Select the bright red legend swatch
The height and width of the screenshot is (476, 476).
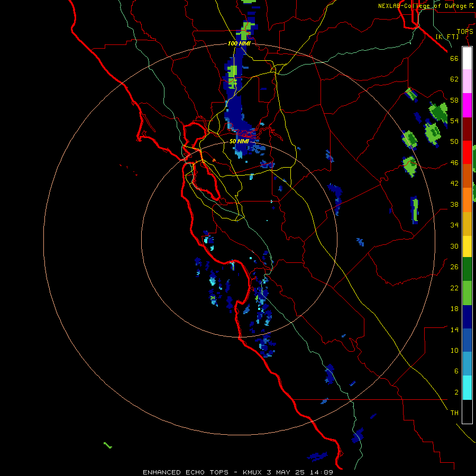[467, 152]
